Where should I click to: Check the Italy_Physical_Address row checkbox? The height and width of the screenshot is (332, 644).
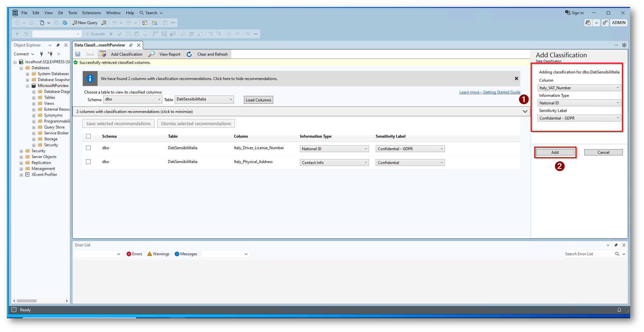tap(88, 162)
